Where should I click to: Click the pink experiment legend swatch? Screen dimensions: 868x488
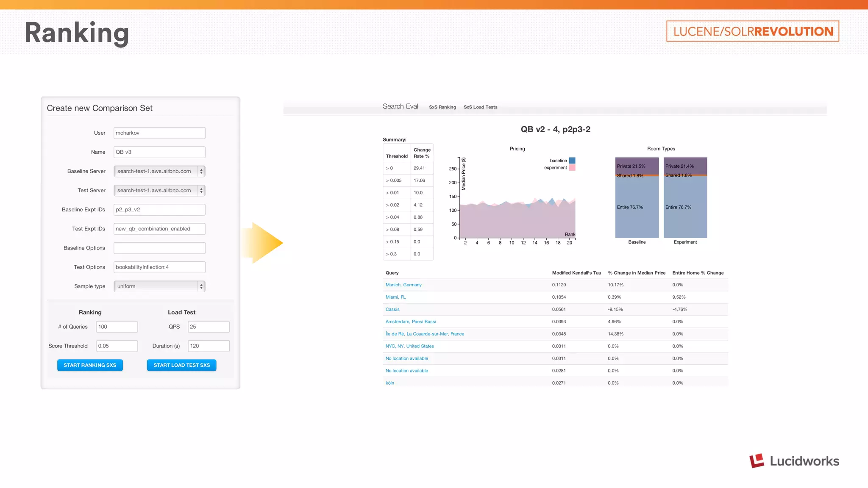point(572,168)
